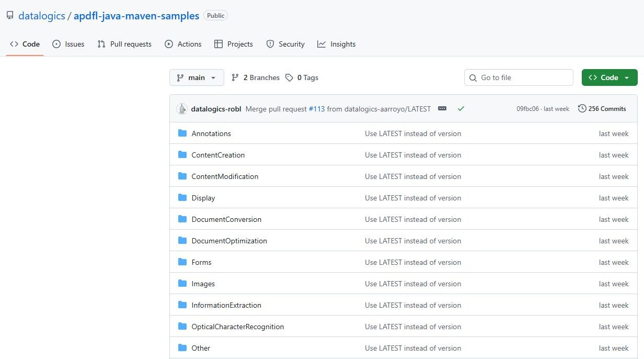
Task: Open the OpticalCharacterRecognition folder
Action: click(237, 327)
